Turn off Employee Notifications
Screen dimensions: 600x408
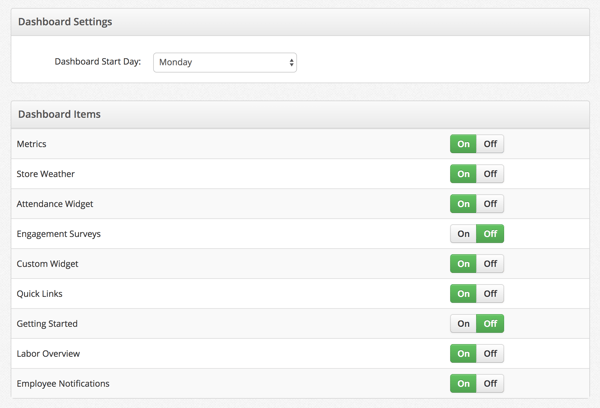click(490, 384)
